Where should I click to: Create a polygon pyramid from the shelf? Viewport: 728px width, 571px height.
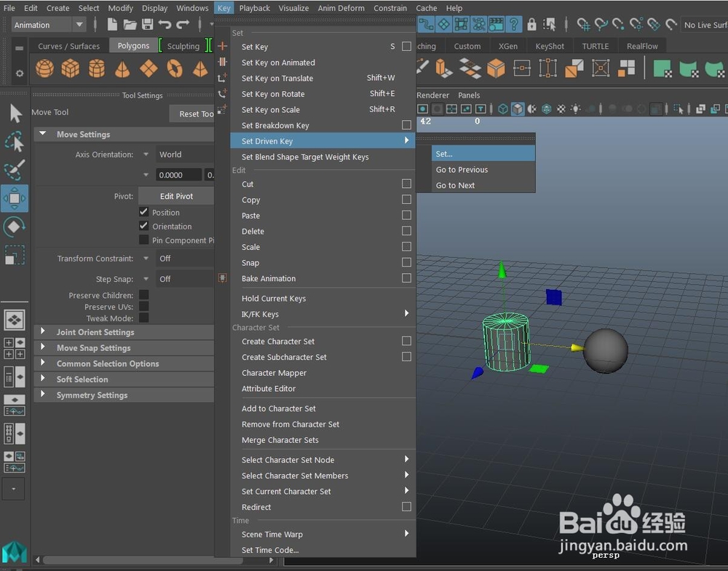(200, 68)
